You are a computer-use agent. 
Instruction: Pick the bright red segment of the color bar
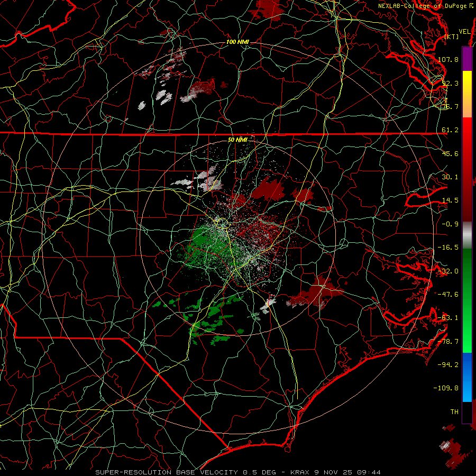click(467, 131)
